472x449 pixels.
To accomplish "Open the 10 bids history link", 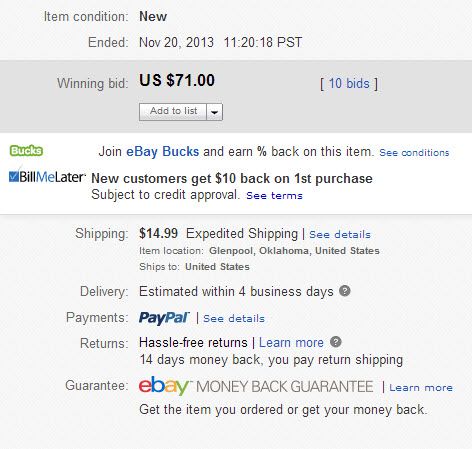I will (x=349, y=83).
